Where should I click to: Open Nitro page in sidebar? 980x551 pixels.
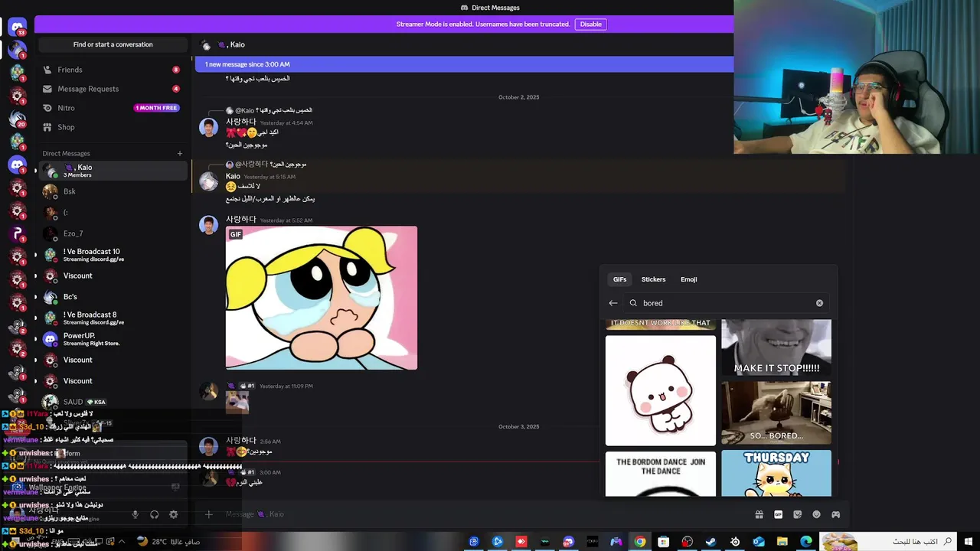click(113, 108)
